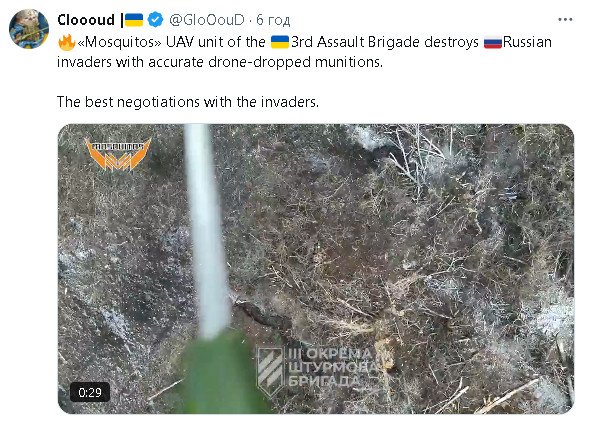This screenshot has height=423, width=589.
Task: Click the green object at video bottom
Action: coord(222,374)
